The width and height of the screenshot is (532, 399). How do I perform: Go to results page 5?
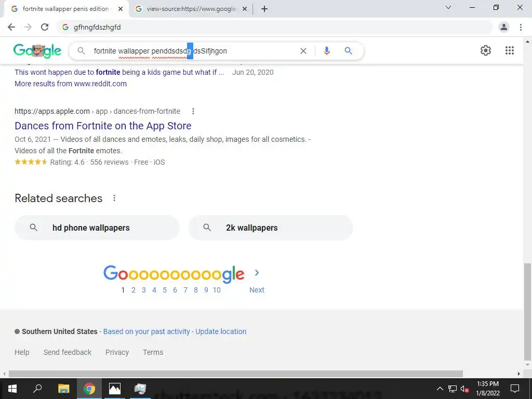[x=165, y=290]
